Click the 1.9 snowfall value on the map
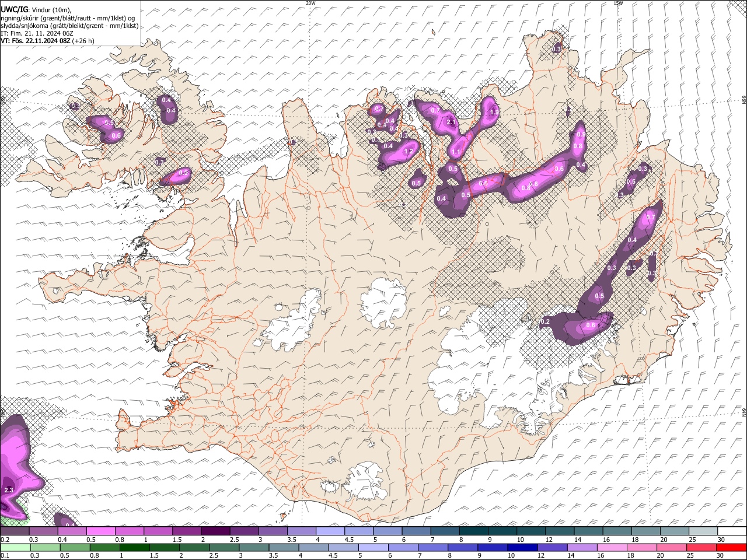This screenshot has width=747, height=560. (494, 113)
